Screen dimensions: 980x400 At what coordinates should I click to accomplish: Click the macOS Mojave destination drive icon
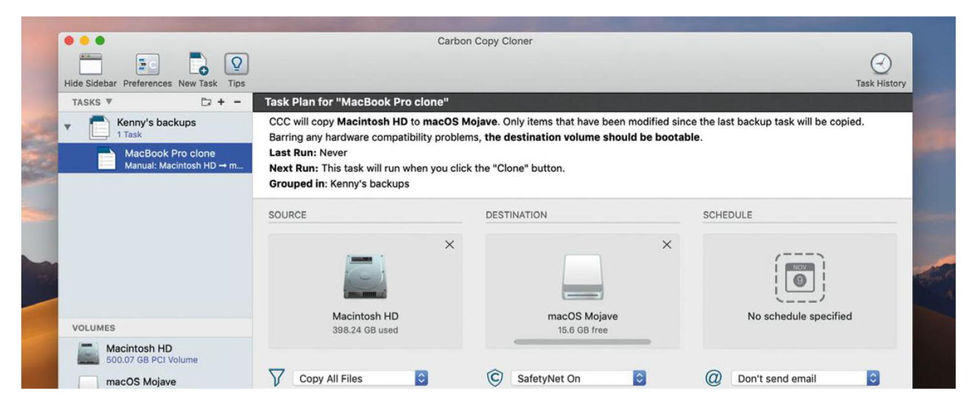(x=582, y=276)
